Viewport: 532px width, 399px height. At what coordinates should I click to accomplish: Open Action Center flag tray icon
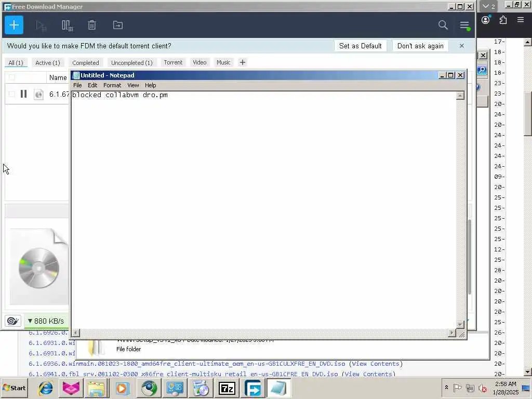pos(457,388)
